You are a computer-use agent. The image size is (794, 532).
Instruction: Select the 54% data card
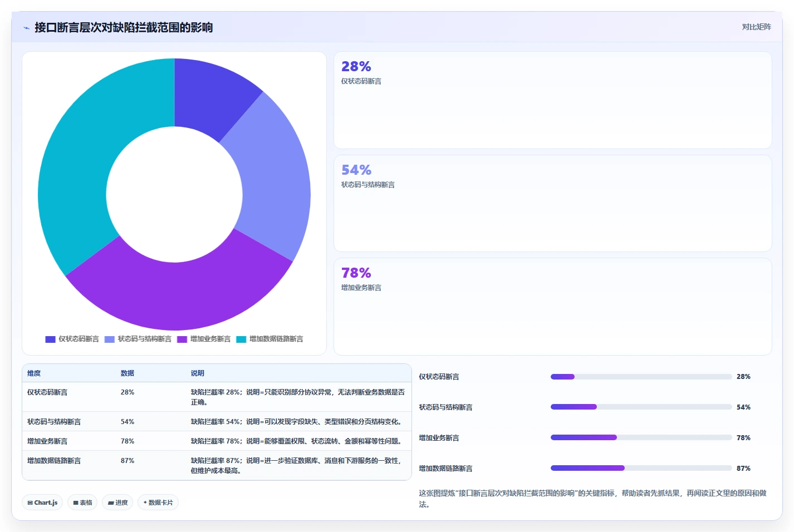(x=552, y=203)
